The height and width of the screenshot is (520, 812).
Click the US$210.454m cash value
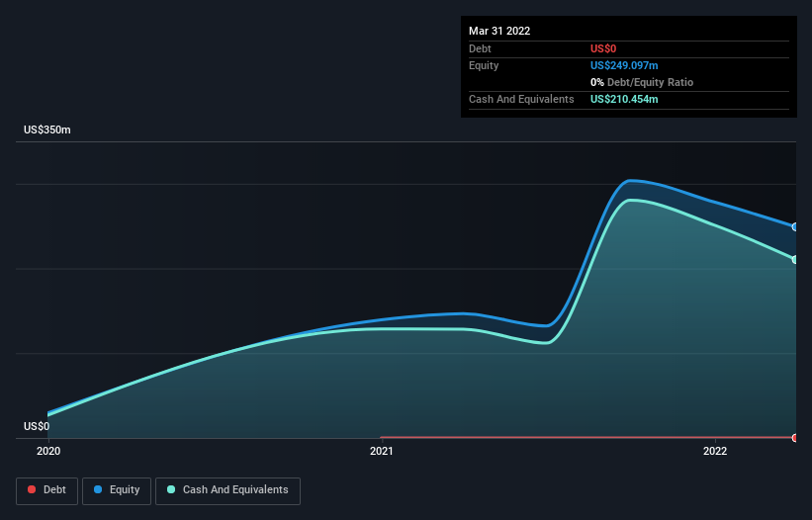click(x=624, y=99)
